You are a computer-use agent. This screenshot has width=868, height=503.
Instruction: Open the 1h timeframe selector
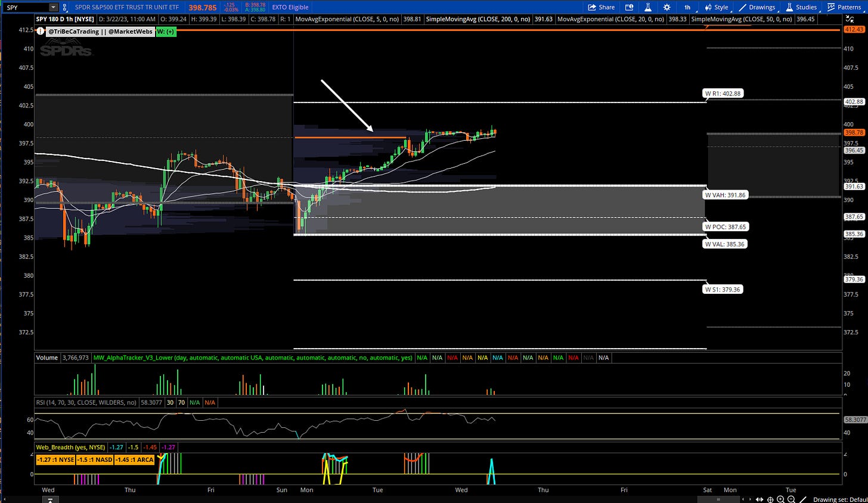point(687,7)
